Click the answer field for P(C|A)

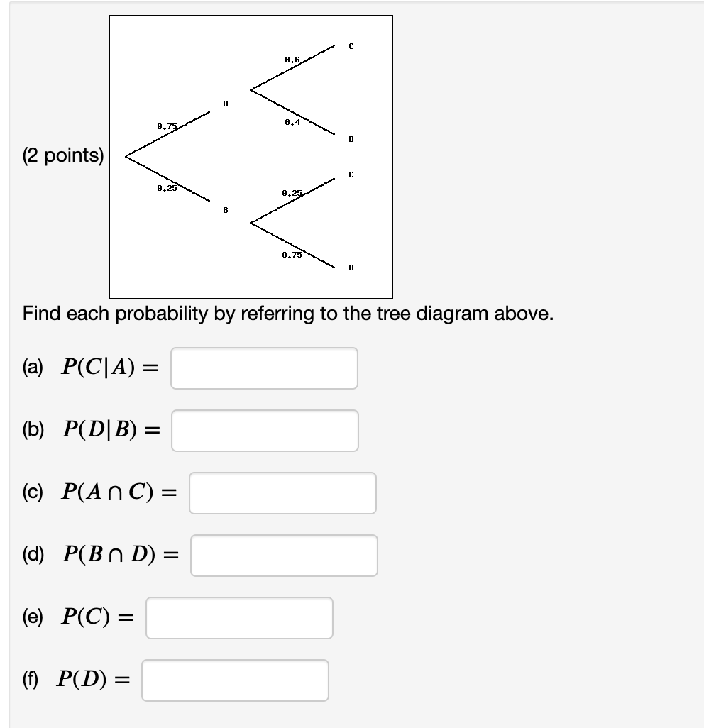point(264,368)
